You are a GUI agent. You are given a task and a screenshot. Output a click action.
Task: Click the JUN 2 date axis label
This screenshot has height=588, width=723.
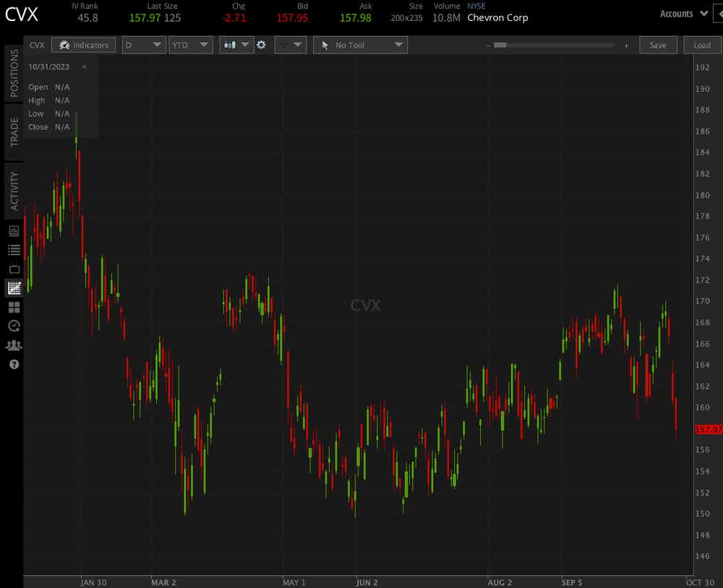(367, 582)
